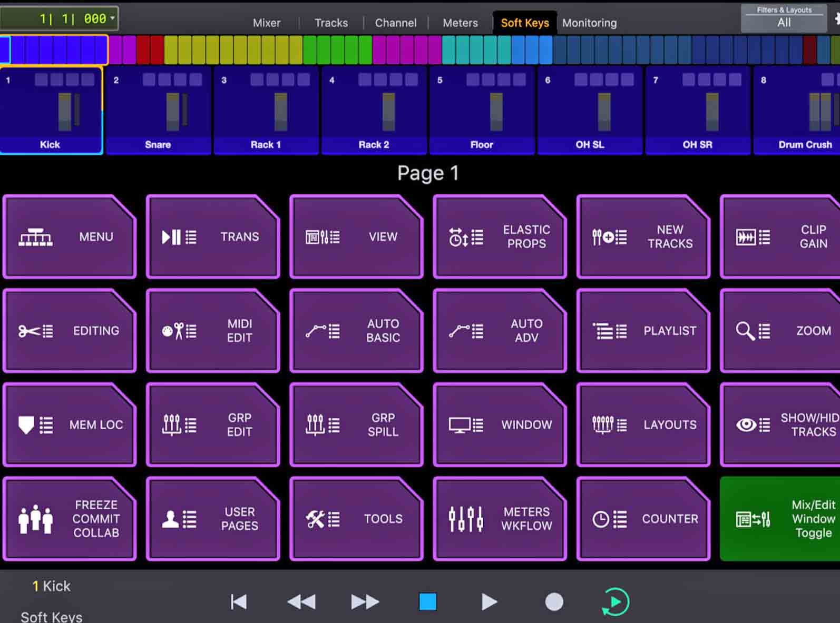Select the Snare track strip
Screen dimensions: 840x623
click(158, 111)
